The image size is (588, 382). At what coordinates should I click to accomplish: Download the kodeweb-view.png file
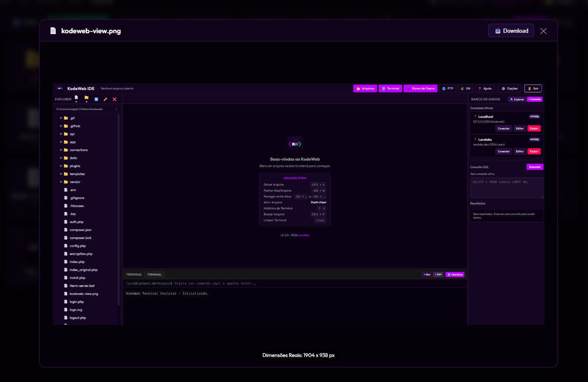(x=511, y=31)
